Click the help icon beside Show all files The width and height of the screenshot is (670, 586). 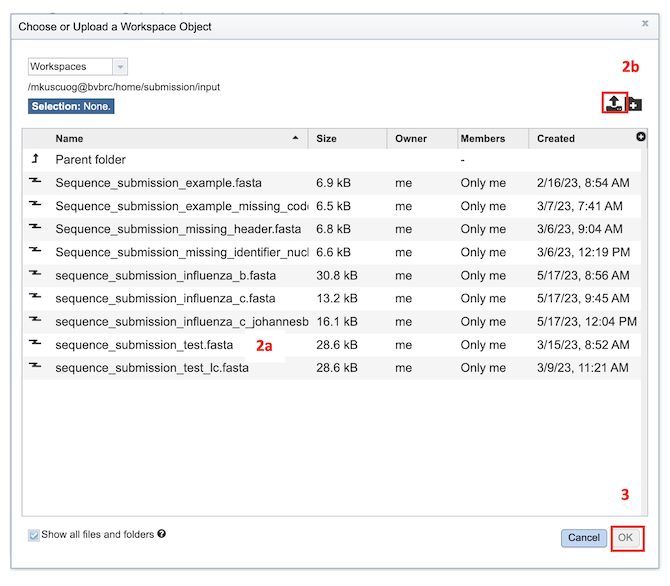pyautogui.click(x=161, y=533)
